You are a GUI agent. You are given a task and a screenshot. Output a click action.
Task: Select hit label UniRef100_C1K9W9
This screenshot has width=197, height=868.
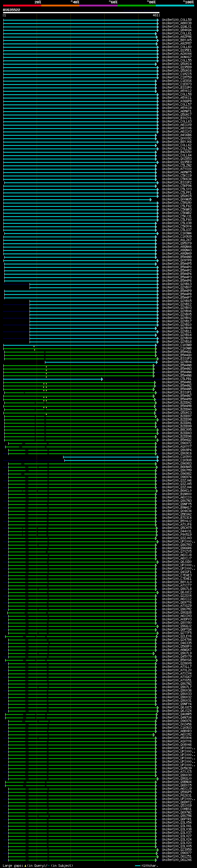tap(177, 345)
